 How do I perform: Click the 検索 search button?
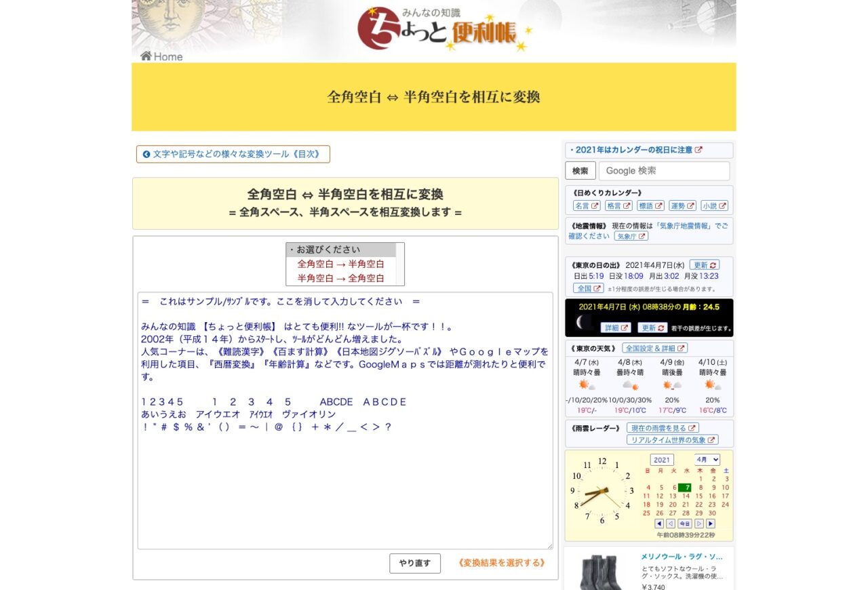pos(580,170)
